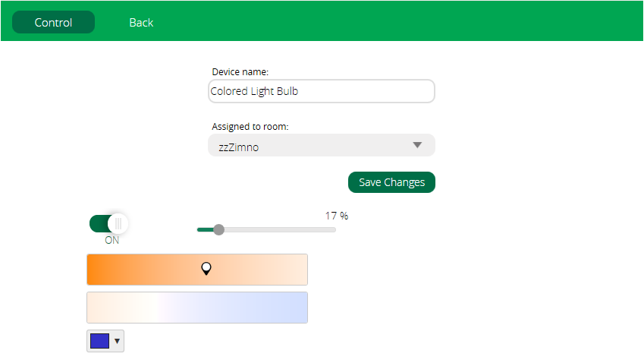Expand color picker arrow beside blue swatch

[117, 342]
